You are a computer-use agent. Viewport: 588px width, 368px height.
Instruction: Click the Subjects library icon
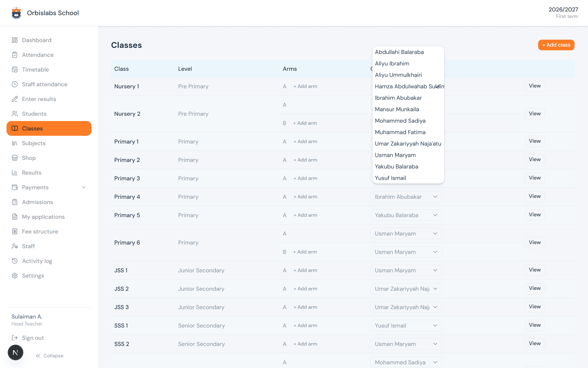click(x=14, y=143)
